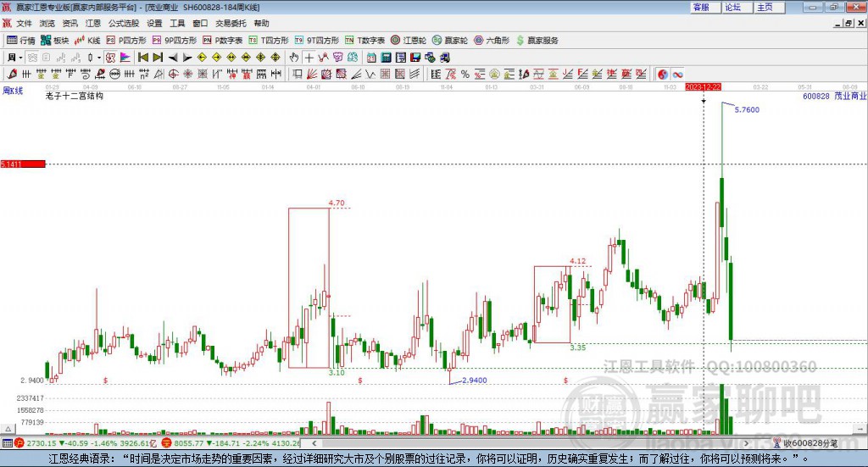Open the 江恩 menu
868x467 pixels.
(x=93, y=23)
